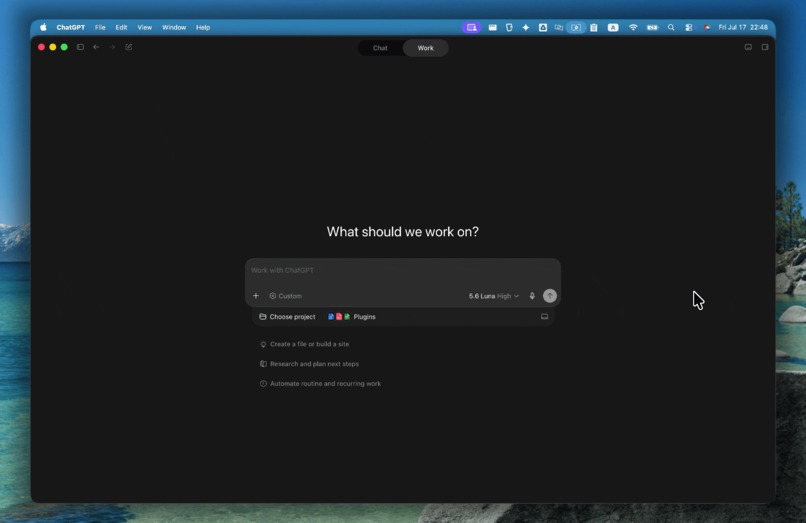
Task: Open the battery status menu
Action: point(652,27)
